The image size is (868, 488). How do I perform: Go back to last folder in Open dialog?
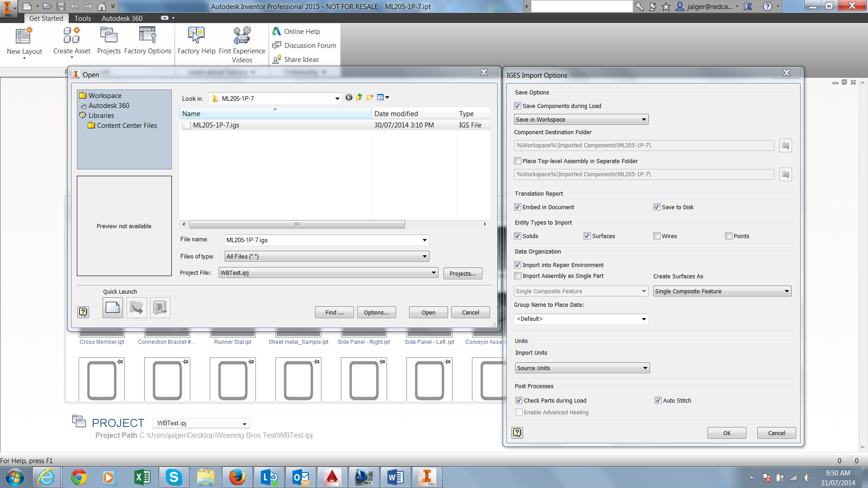[349, 98]
